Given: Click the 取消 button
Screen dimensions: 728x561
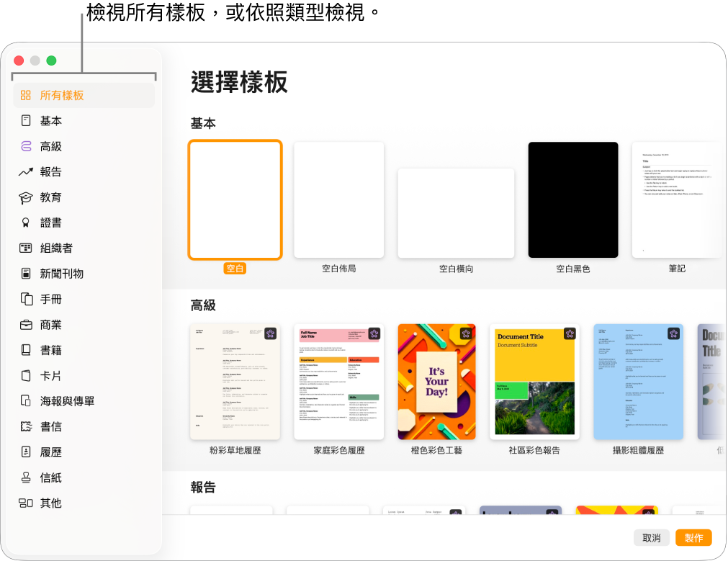Looking at the screenshot, I should tap(651, 537).
